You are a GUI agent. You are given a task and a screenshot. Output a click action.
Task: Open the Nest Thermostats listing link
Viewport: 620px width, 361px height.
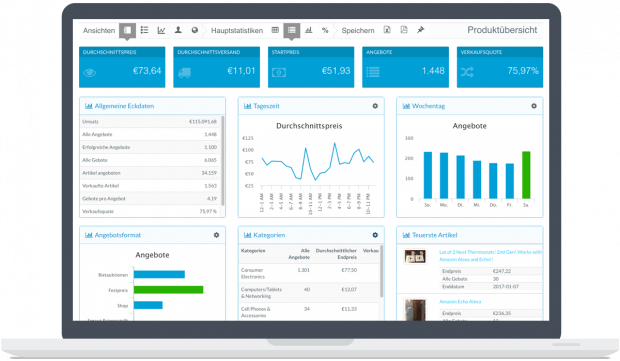point(490,255)
